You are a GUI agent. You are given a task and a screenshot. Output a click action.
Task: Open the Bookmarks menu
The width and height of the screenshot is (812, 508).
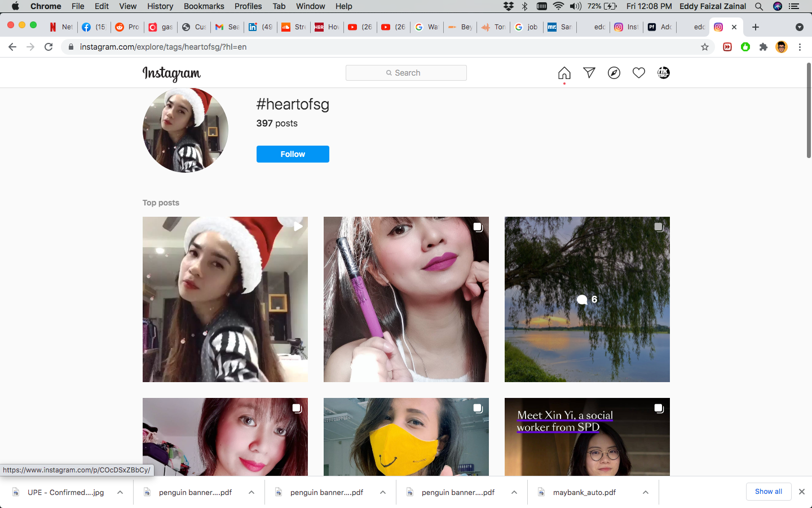pyautogui.click(x=204, y=6)
